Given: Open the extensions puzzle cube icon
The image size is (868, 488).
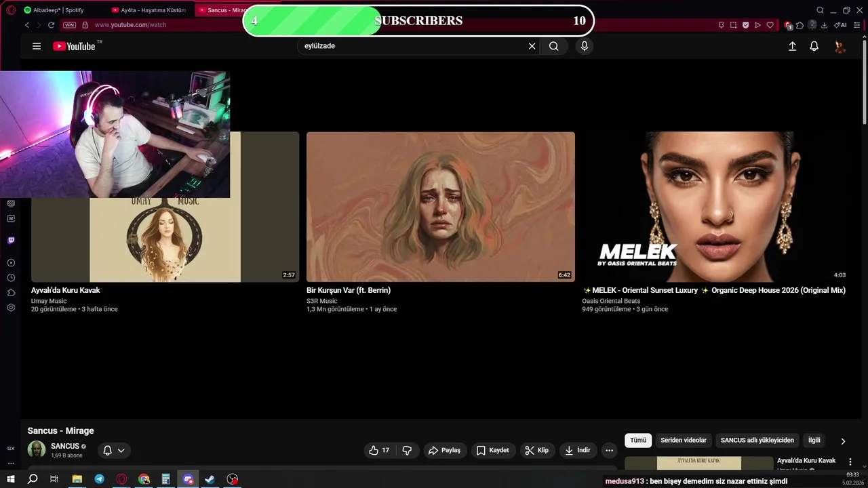Looking at the screenshot, I should (800, 25).
